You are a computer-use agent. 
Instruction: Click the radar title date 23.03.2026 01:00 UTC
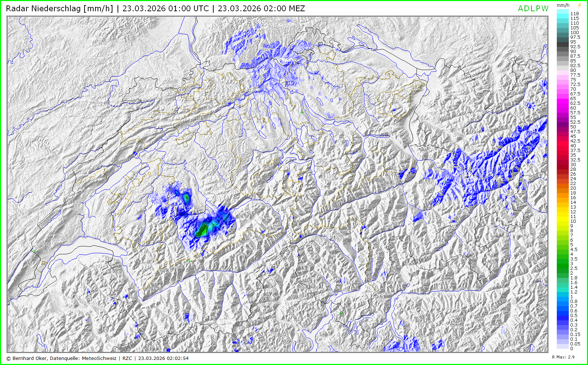[x=165, y=8]
